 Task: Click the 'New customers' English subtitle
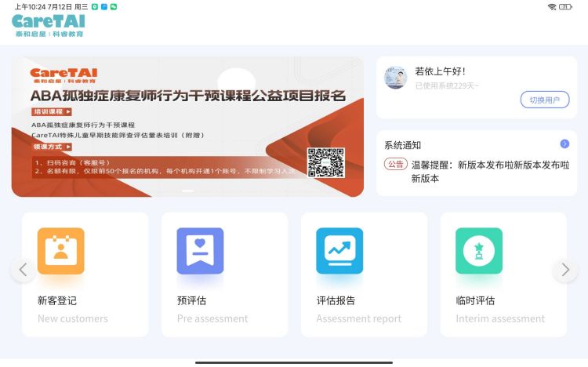[73, 319]
